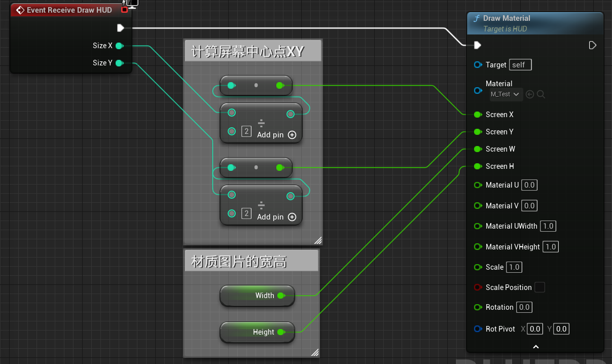This screenshot has height=364, width=612.
Task: Click the lower conversion node's output pin
Action: coord(280,167)
